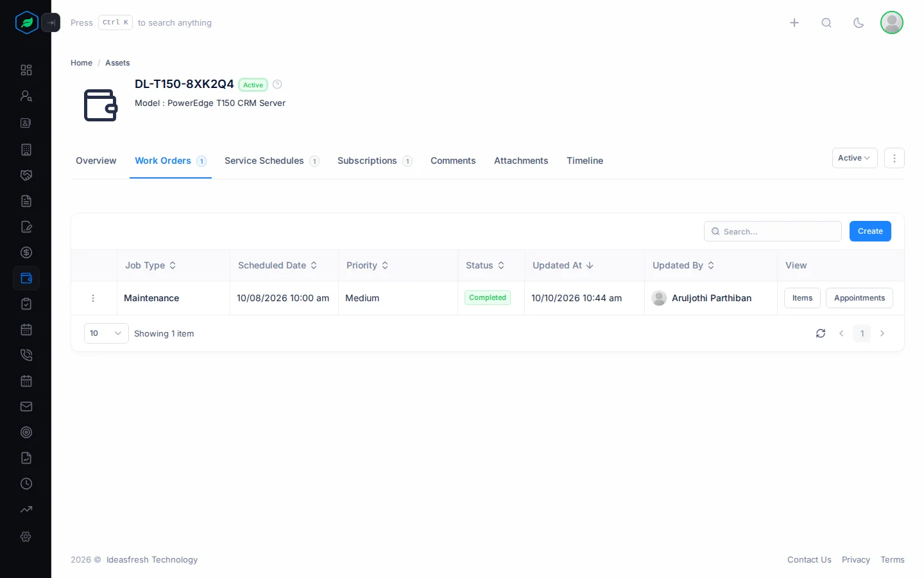This screenshot has height=578, width=924.
Task: Click the plus icon in top bar
Action: (794, 22)
